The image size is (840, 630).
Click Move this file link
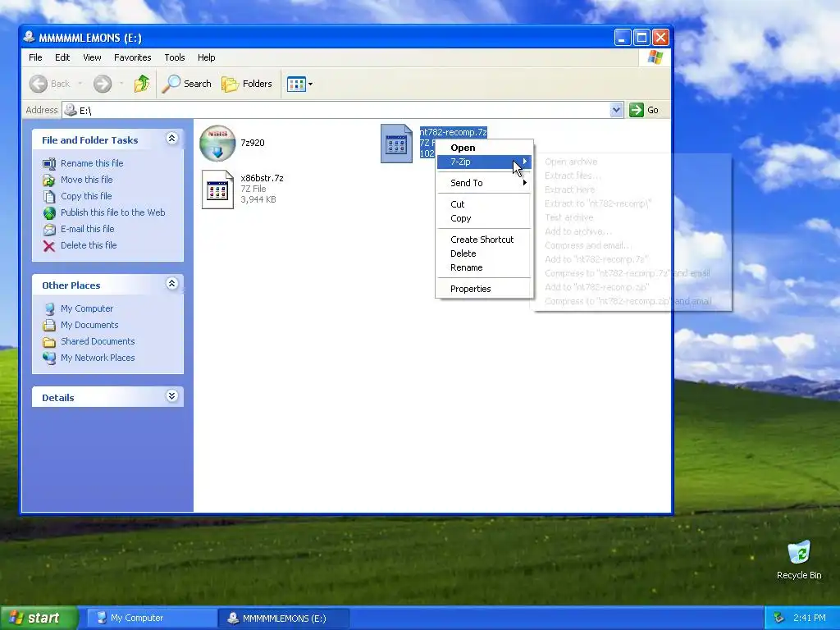click(86, 180)
